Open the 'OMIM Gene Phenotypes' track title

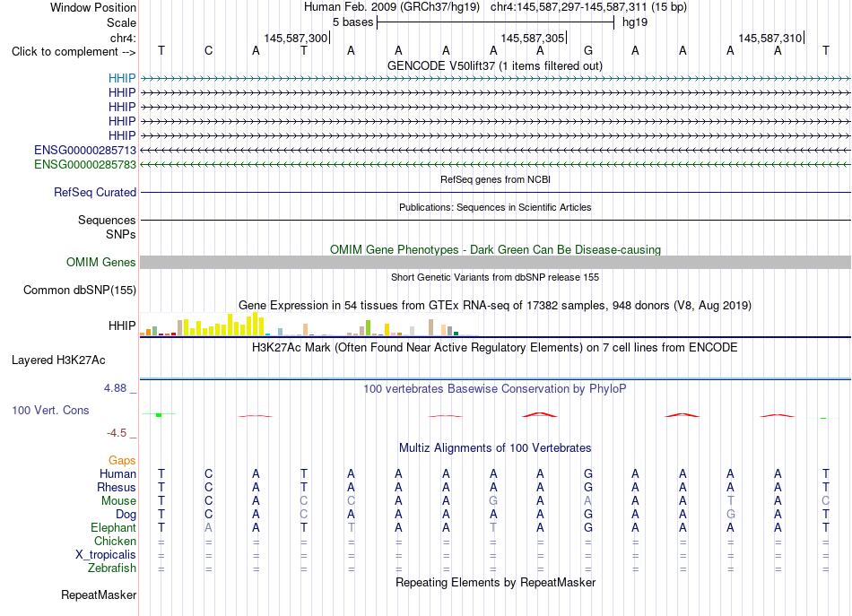[495, 249]
